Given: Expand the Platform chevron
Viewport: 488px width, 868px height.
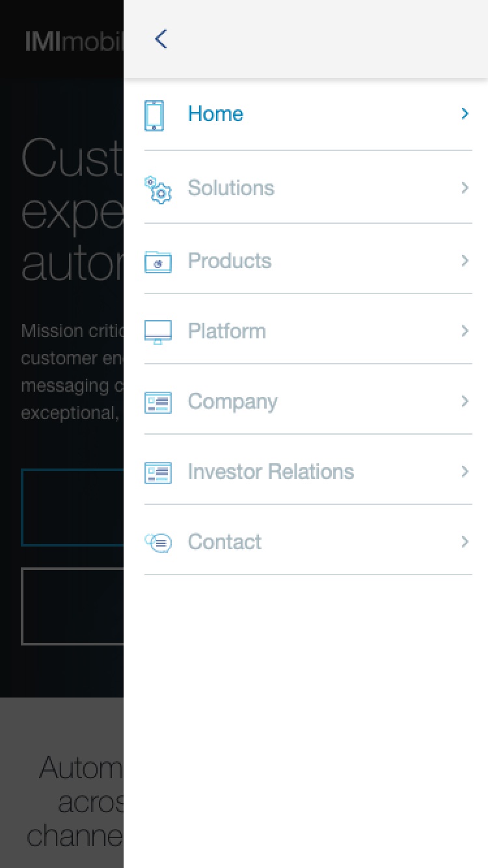Looking at the screenshot, I should tap(465, 331).
